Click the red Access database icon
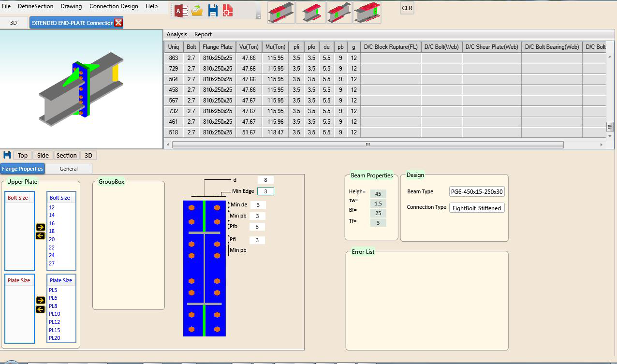Viewport: 617px width, 364px height. 180,11
